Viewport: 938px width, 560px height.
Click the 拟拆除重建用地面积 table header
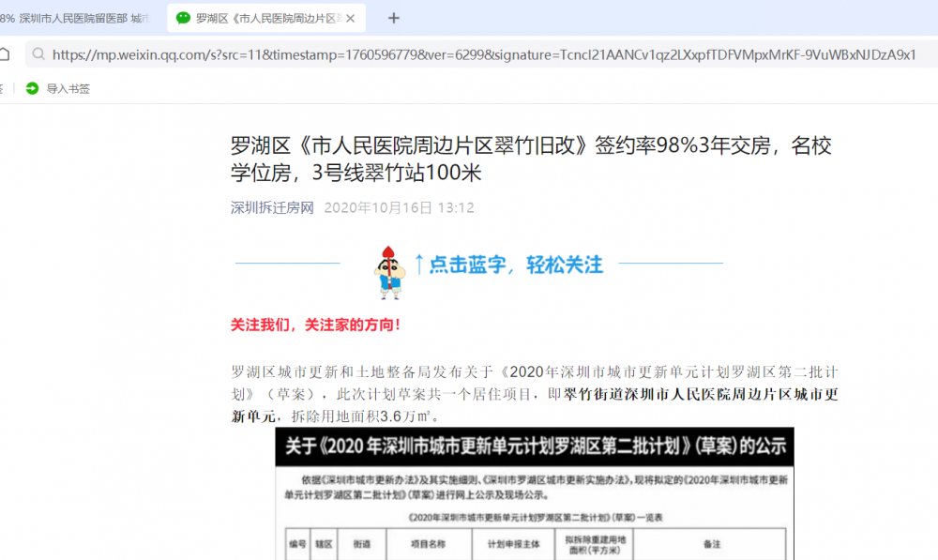(x=595, y=544)
